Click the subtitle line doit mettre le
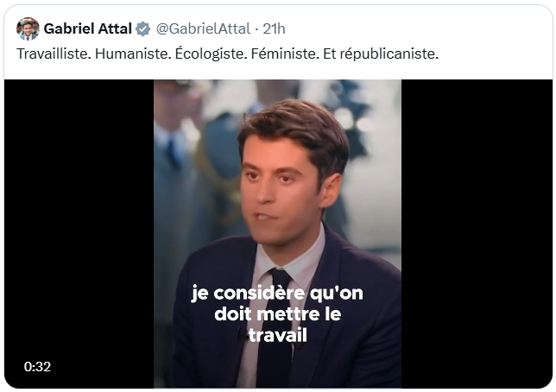Viewport: 556px width, 392px height. click(278, 314)
